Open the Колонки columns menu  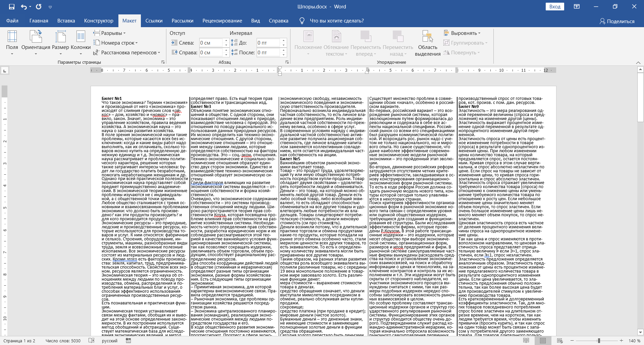(x=80, y=43)
